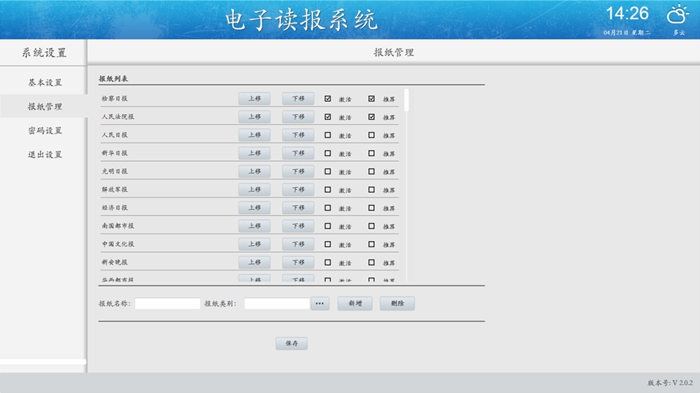Click 下移 for 新华日报
This screenshot has height=393, width=700.
[298, 153]
